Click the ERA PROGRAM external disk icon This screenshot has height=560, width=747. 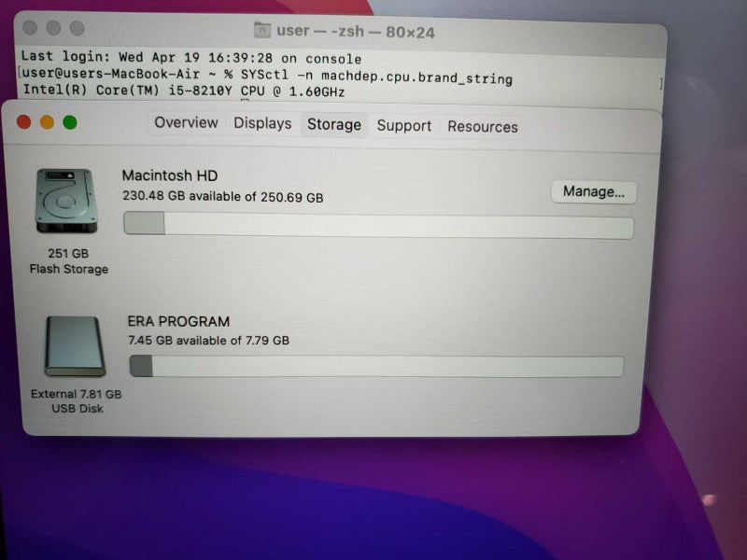pos(75,346)
